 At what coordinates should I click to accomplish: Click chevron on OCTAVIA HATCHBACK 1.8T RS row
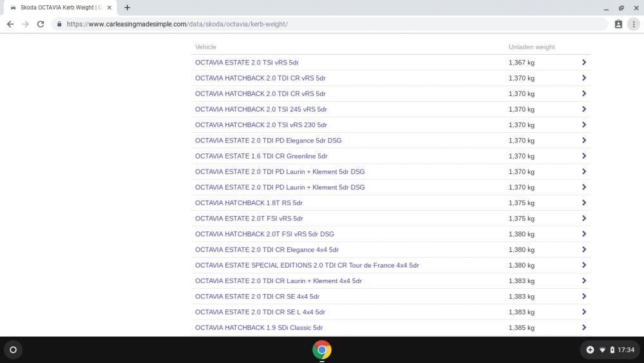point(583,203)
